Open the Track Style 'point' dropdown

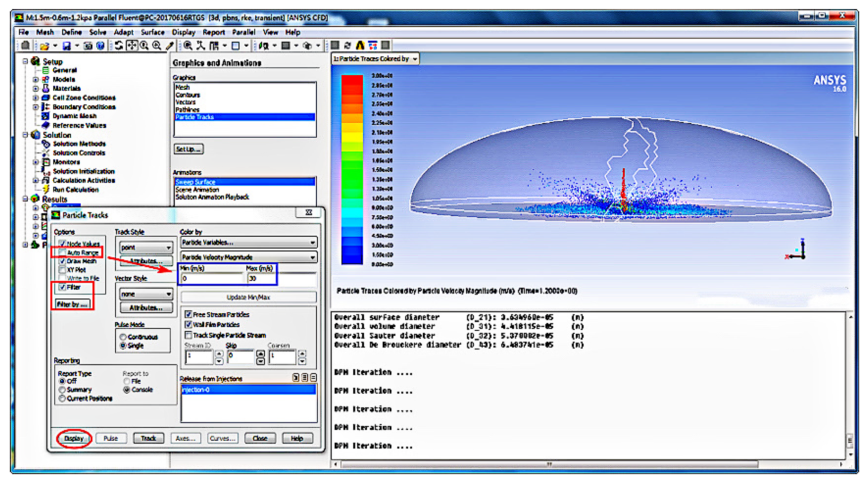pyautogui.click(x=146, y=247)
